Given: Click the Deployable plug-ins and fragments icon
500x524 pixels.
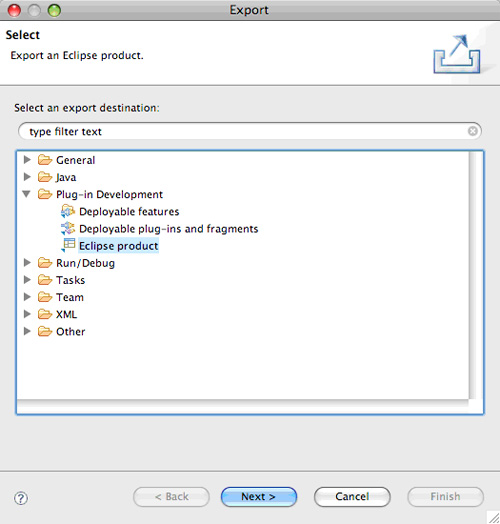Looking at the screenshot, I should [68, 228].
